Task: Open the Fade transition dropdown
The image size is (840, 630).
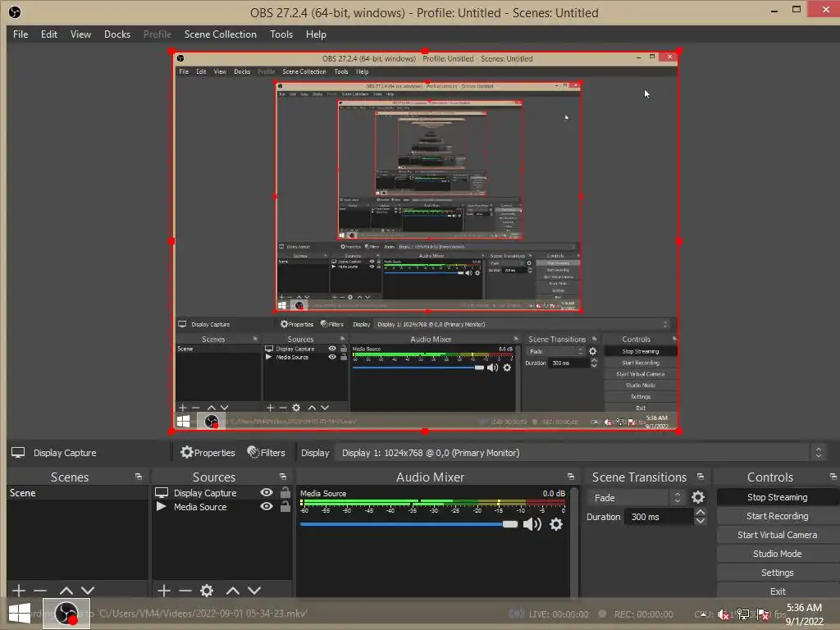Action: (636, 498)
